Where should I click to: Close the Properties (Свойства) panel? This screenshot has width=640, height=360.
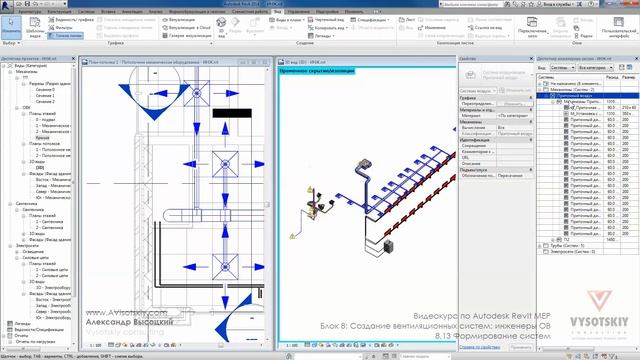point(531,59)
